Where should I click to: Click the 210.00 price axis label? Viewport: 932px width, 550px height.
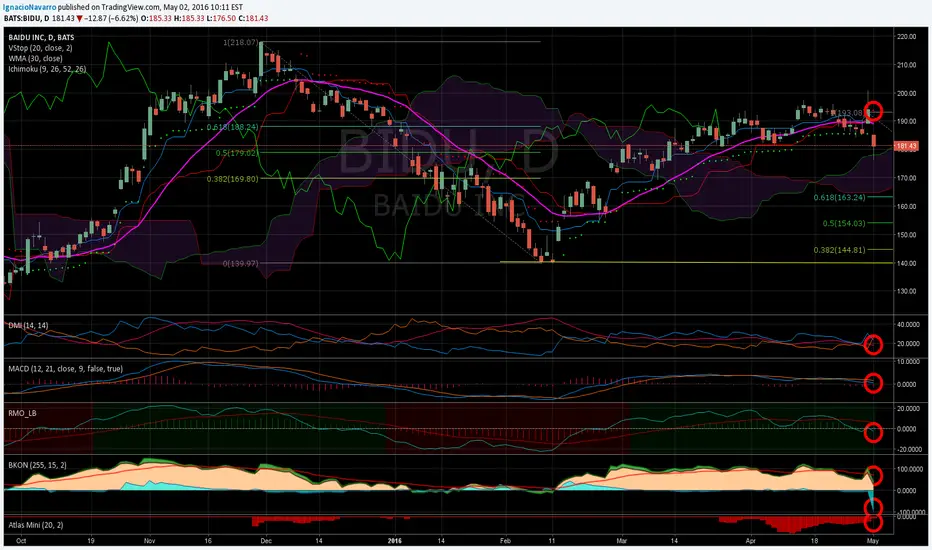coord(907,65)
